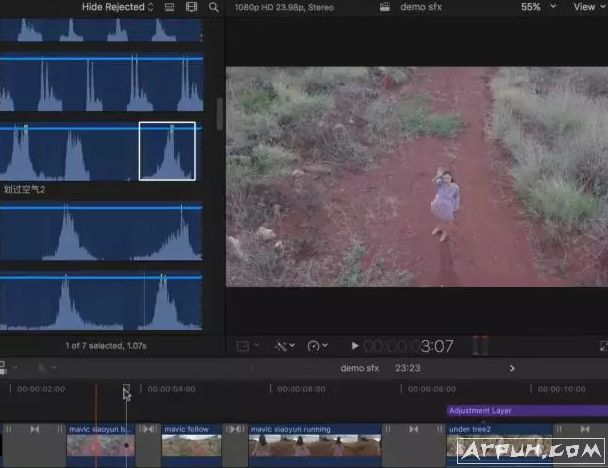Viewport: 608px width, 468px height.
Task: Select the mavic xiaoyun running clip
Action: coord(314,440)
